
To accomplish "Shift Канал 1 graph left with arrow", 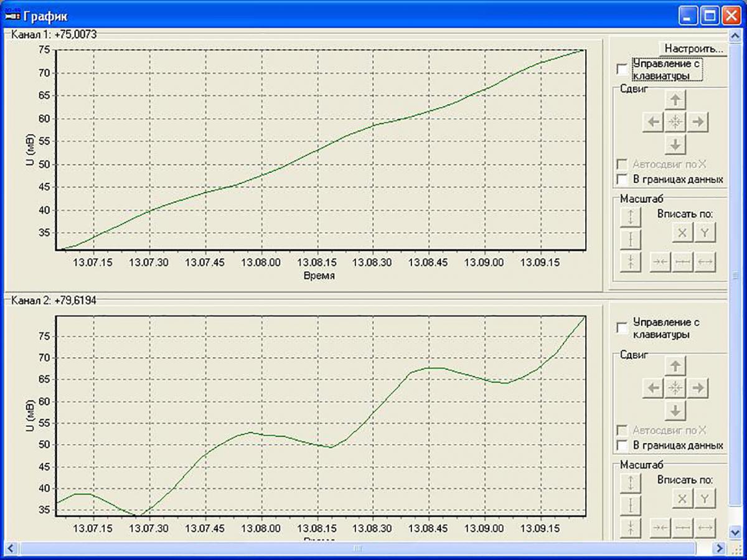I will pos(653,122).
